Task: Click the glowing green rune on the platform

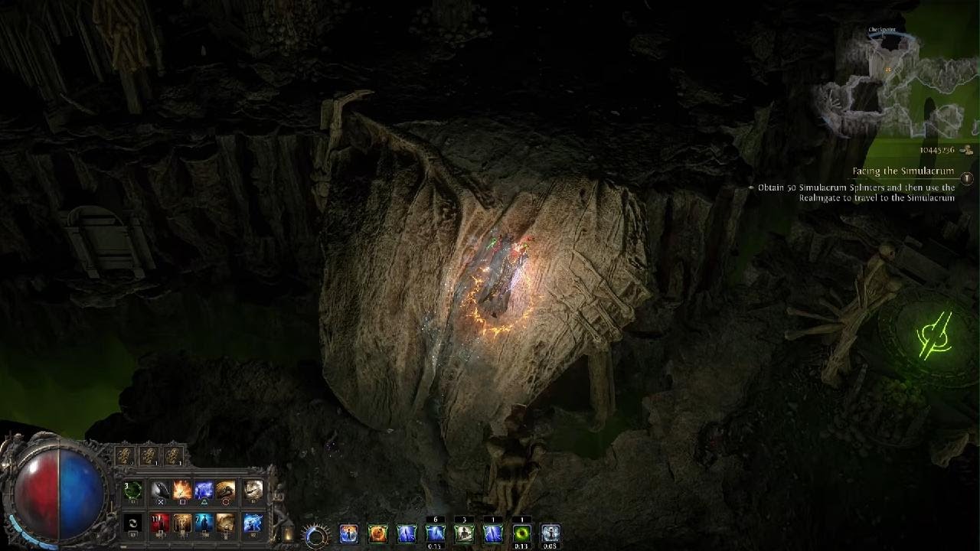Action: pyautogui.click(x=936, y=336)
